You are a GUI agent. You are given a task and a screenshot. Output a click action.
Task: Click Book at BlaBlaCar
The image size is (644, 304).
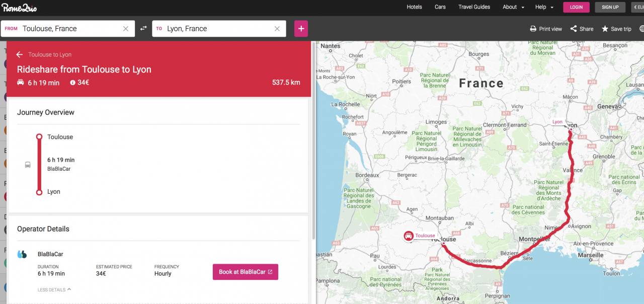[246, 272]
